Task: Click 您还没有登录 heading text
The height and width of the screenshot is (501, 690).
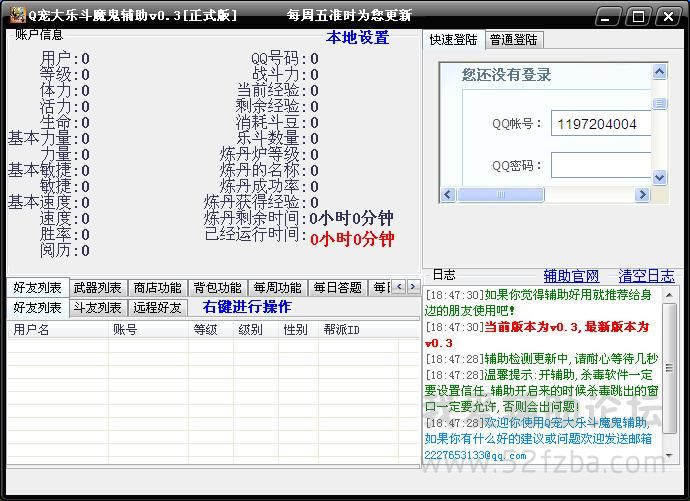Action: click(x=506, y=75)
